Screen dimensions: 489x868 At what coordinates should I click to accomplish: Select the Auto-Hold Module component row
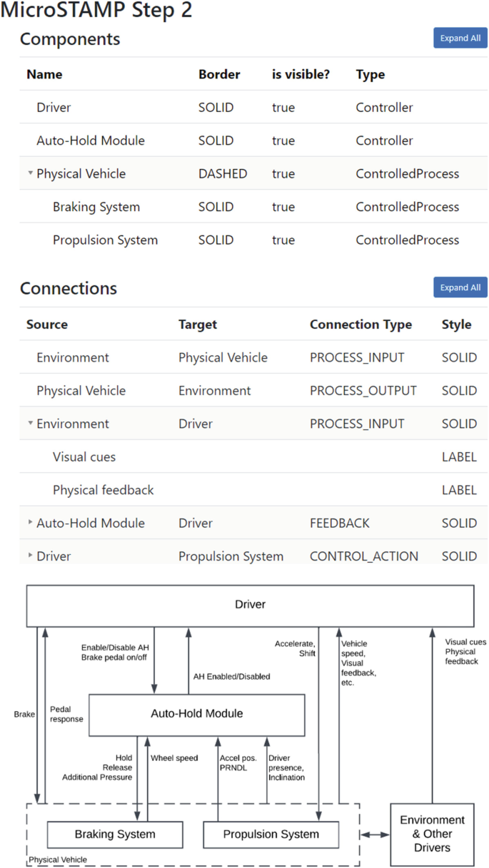click(91, 140)
